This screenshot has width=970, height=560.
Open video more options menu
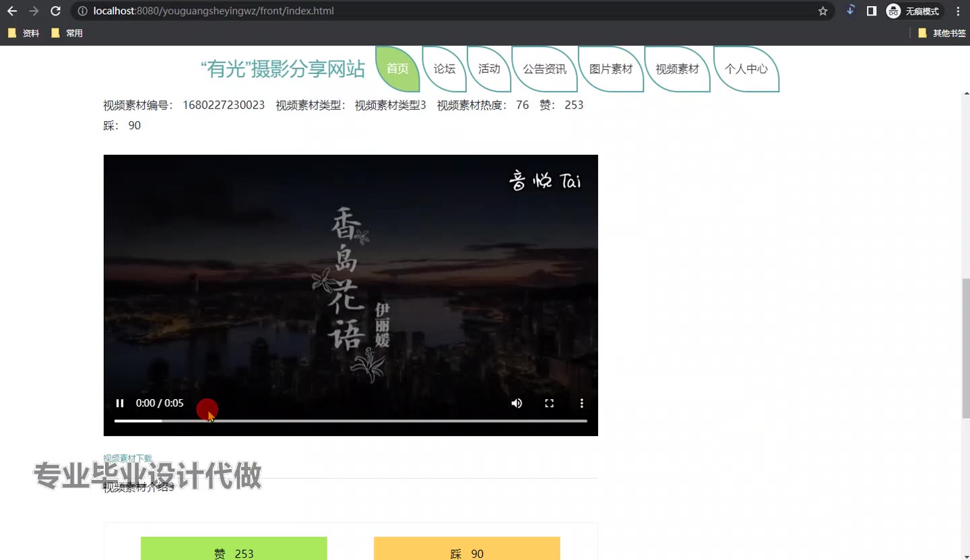(581, 403)
